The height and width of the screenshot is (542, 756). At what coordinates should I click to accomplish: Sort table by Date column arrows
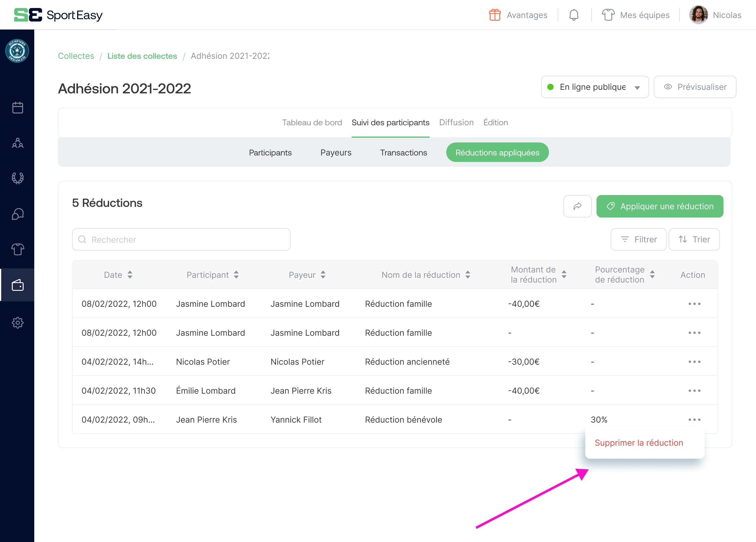click(130, 275)
